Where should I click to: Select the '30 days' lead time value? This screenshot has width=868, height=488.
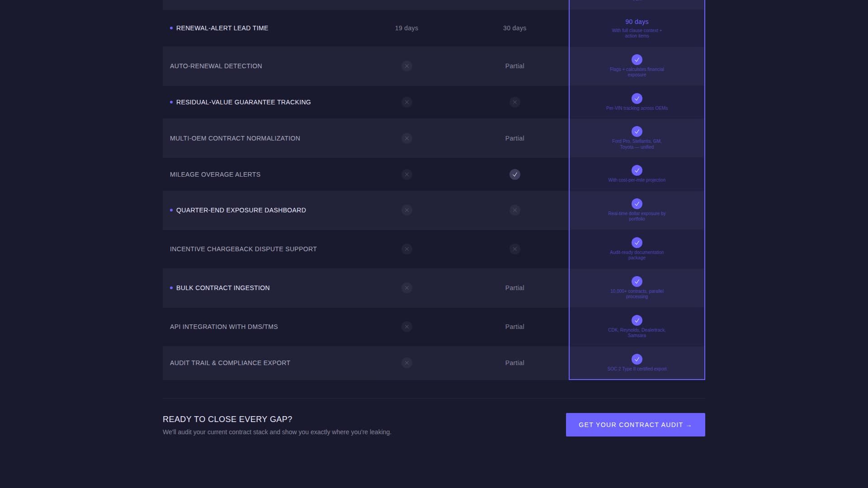(x=514, y=28)
